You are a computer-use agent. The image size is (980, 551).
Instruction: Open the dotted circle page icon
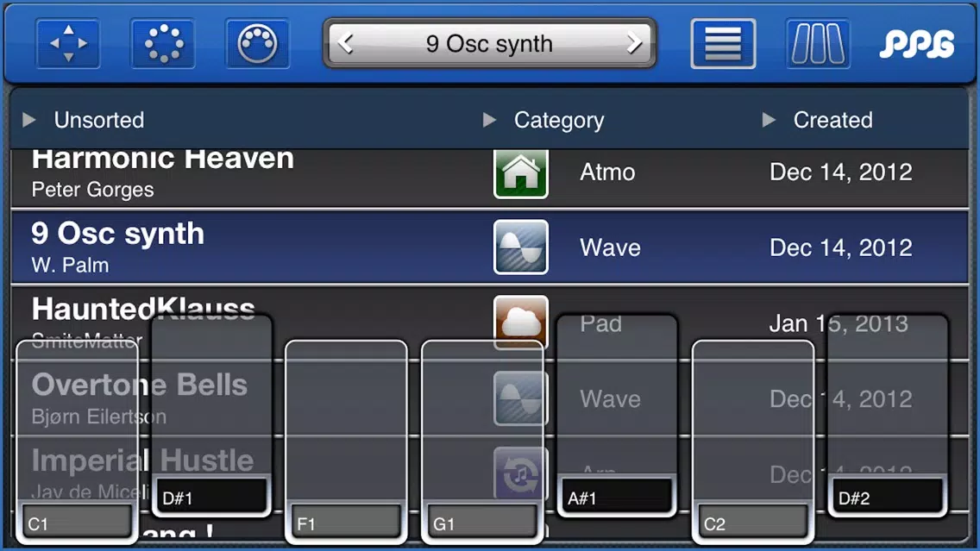coord(163,44)
